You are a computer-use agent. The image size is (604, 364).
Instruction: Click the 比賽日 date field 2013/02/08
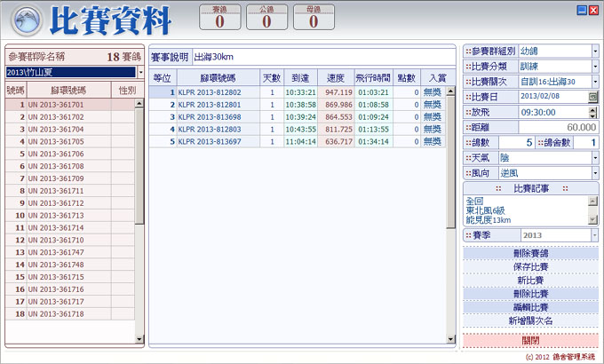click(554, 97)
